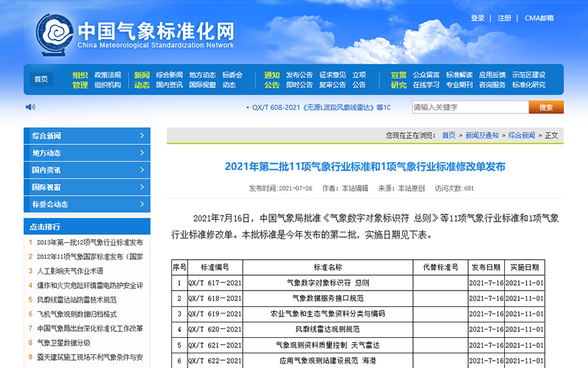
Task: Open ranked item 爆炸和火灾危险环境雷电防护安全评
Action: (90, 286)
